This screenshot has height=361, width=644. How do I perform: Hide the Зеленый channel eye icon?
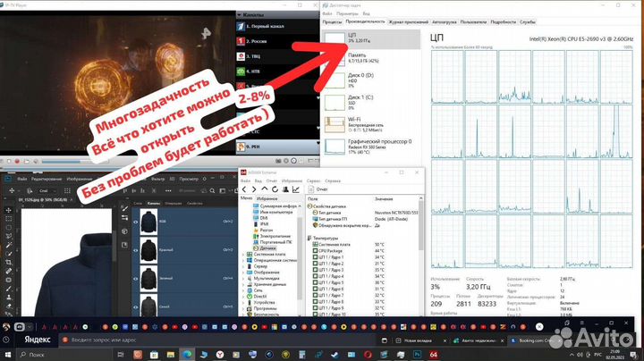point(136,279)
